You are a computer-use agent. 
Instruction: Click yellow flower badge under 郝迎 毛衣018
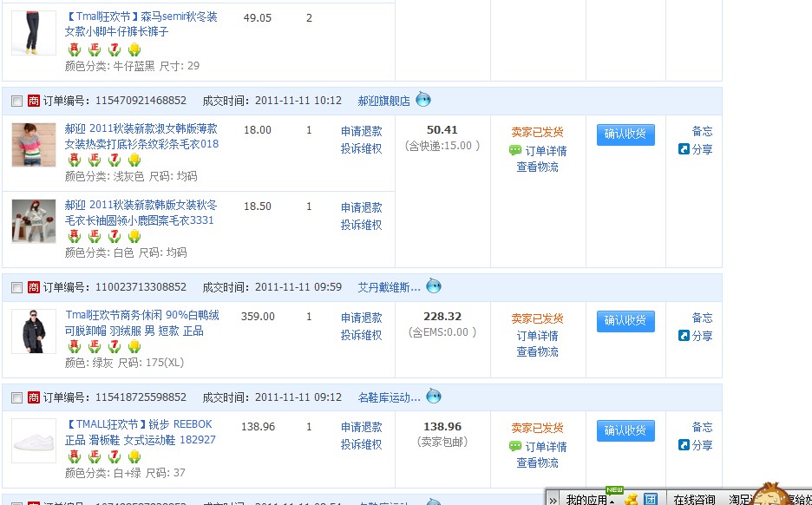point(134,160)
